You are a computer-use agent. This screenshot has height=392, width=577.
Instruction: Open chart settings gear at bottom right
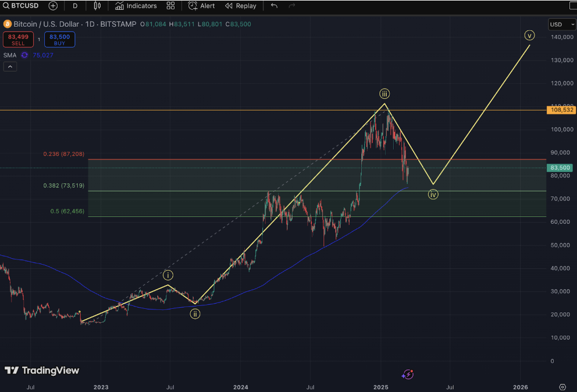(562, 387)
